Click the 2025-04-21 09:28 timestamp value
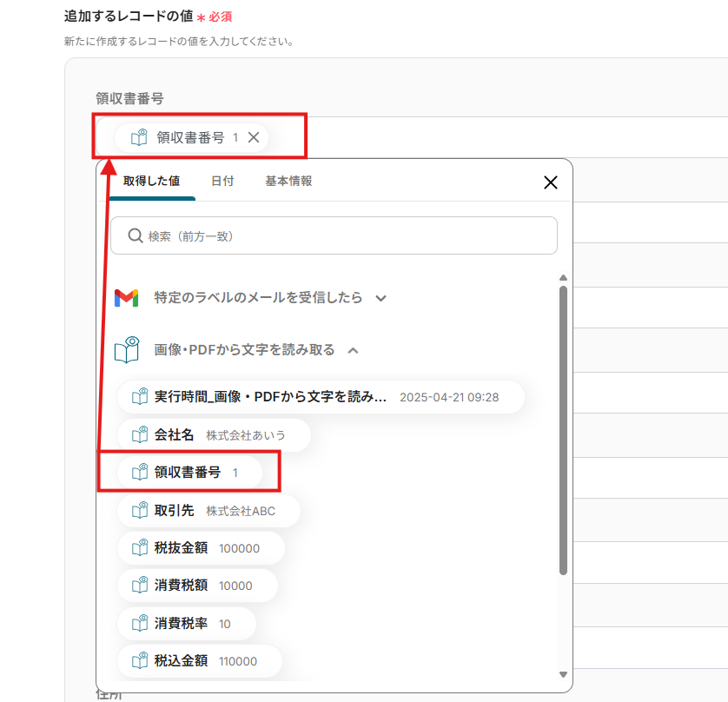The image size is (728, 702). tap(449, 397)
